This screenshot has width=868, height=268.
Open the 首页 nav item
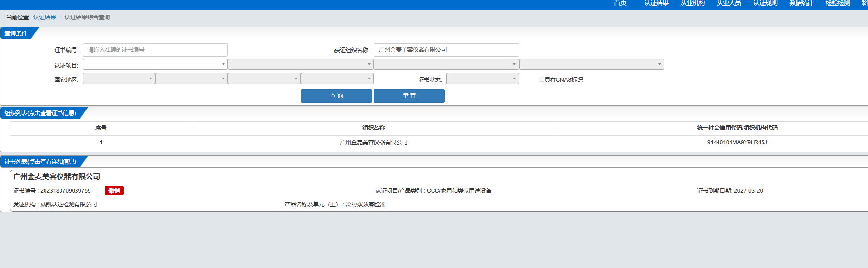click(x=620, y=3)
